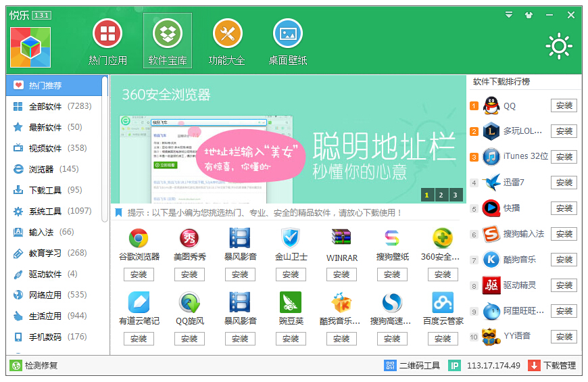Click the 谷歌浏览器 Chrome icon
Image resolution: width=588 pixels, height=382 pixels.
(139, 238)
